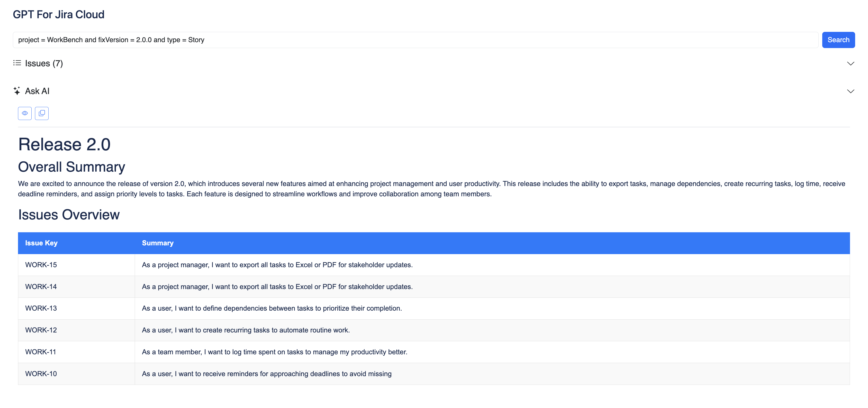Viewport: 868px width, 408px height.
Task: Select the WORK-15 issue key cell
Action: click(x=41, y=265)
